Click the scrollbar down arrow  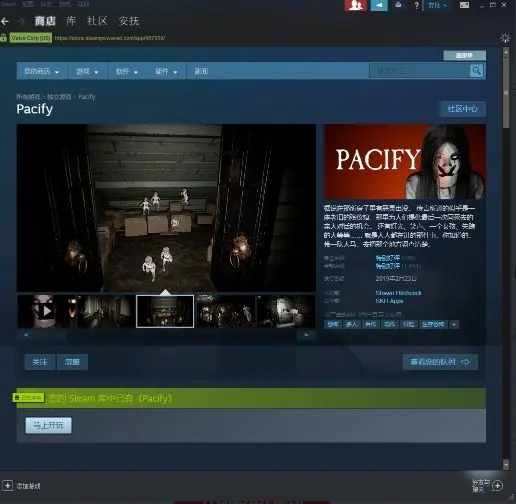506,464
